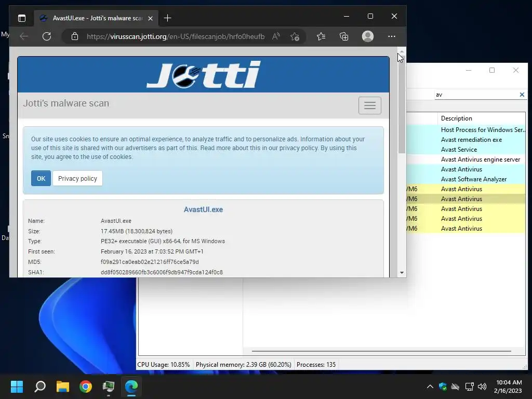The image size is (532, 399).
Task: Launch Google Chrome from taskbar
Action: [86, 387]
